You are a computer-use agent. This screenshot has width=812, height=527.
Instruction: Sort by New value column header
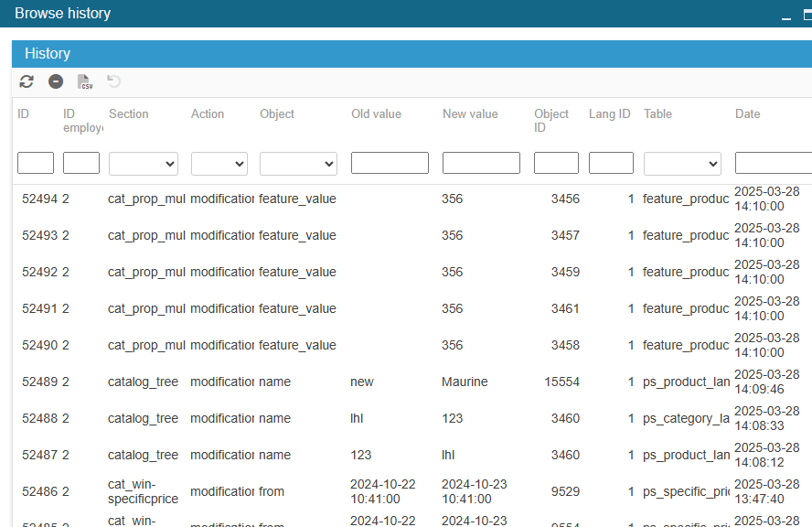click(470, 114)
